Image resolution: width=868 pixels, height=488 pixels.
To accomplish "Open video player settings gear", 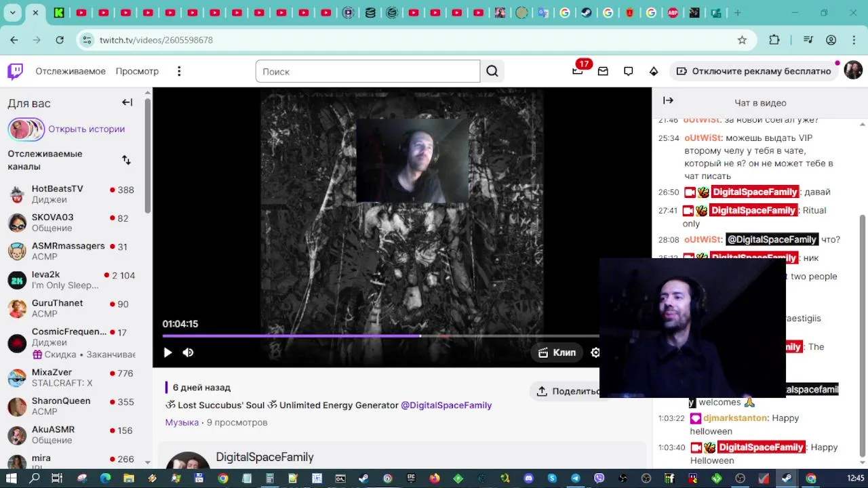I will pyautogui.click(x=595, y=352).
